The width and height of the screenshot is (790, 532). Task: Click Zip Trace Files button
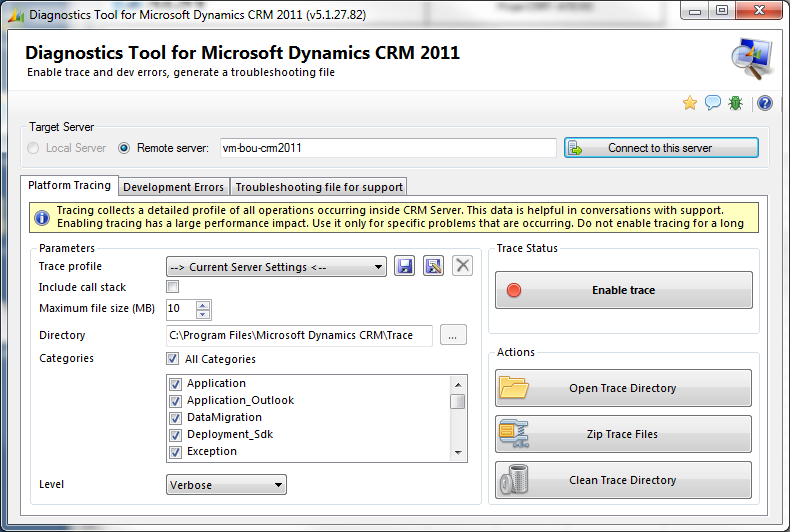pos(623,434)
